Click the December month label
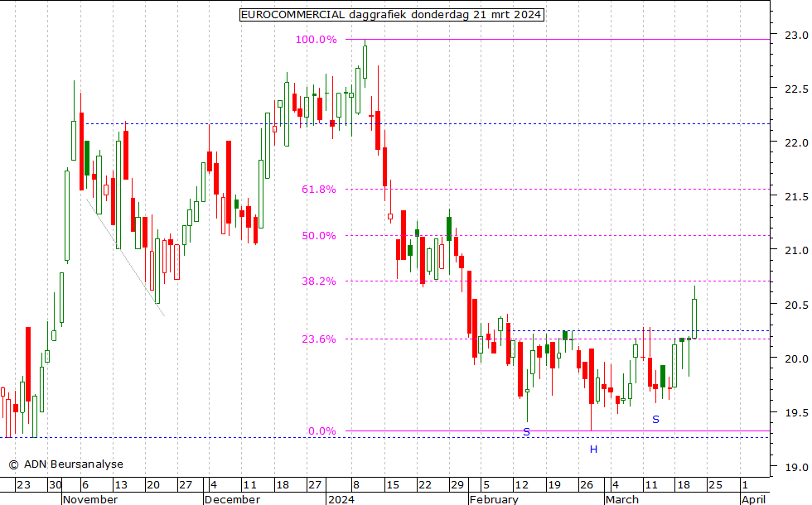812x505 pixels. (x=232, y=499)
